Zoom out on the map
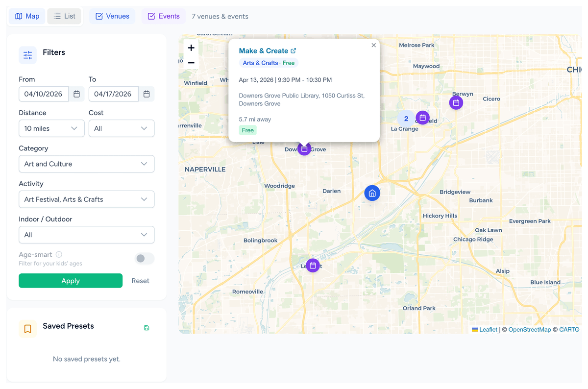Image resolution: width=588 pixels, height=389 pixels. point(191,63)
